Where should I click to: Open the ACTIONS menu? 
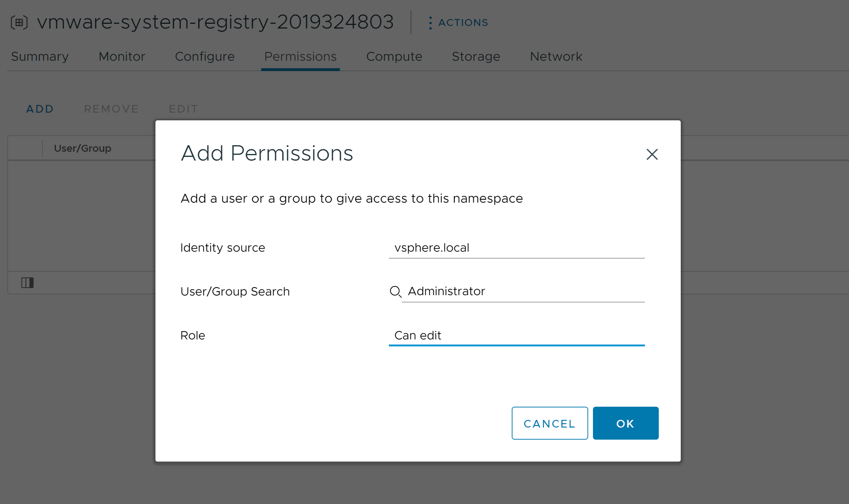458,23
